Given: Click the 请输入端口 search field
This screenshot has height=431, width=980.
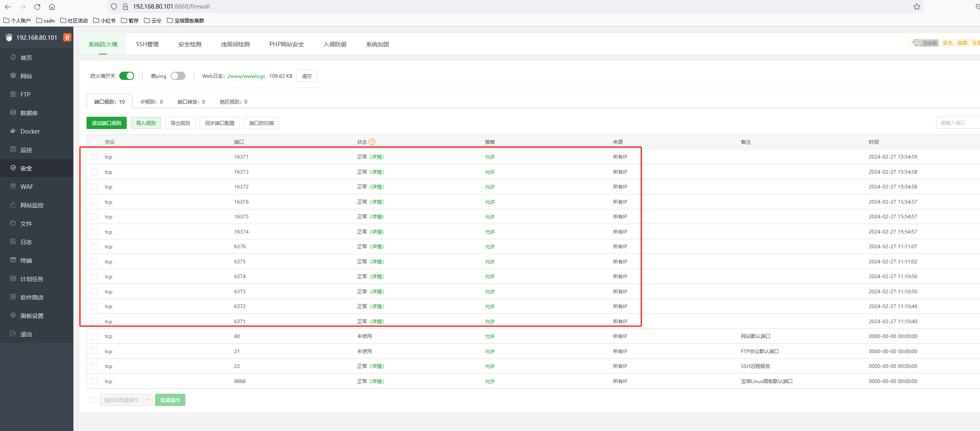Looking at the screenshot, I should click(958, 123).
